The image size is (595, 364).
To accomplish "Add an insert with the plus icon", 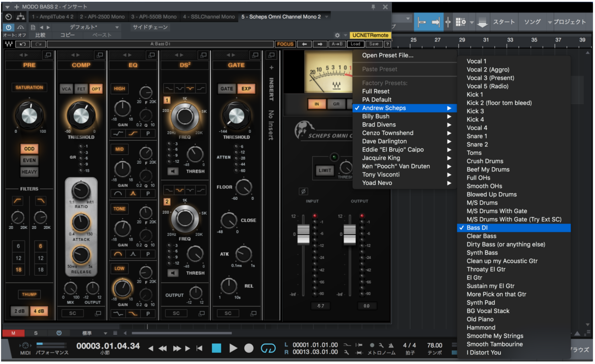I will pos(271,68).
